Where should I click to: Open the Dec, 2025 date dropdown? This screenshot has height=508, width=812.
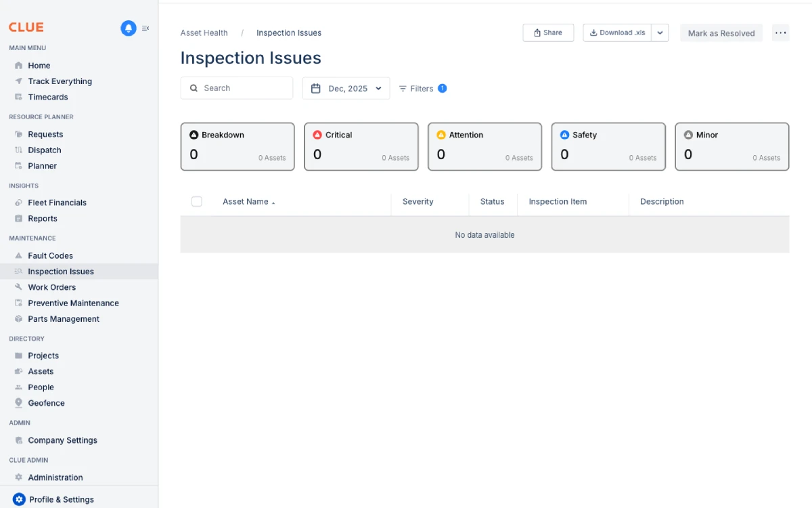(346, 88)
